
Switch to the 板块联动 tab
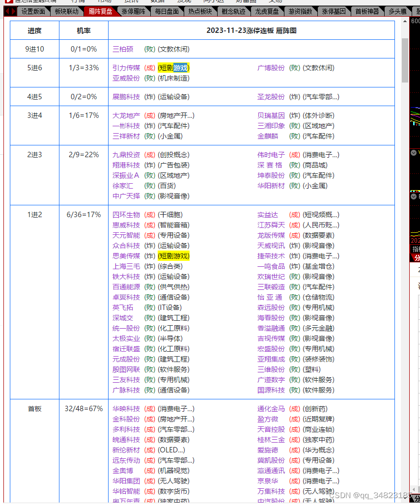(x=66, y=12)
